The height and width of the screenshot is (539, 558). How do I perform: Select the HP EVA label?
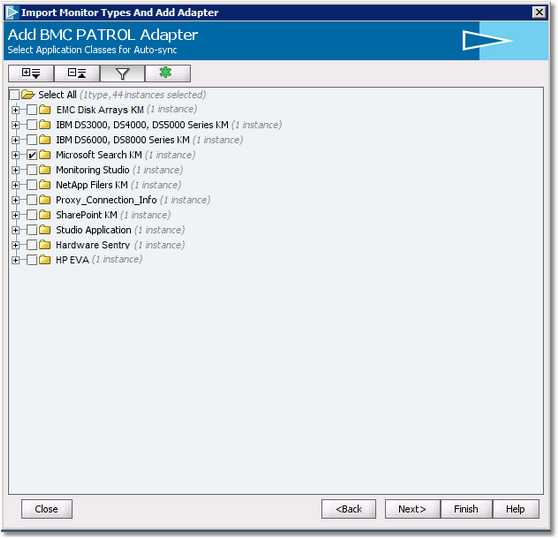pos(72,260)
